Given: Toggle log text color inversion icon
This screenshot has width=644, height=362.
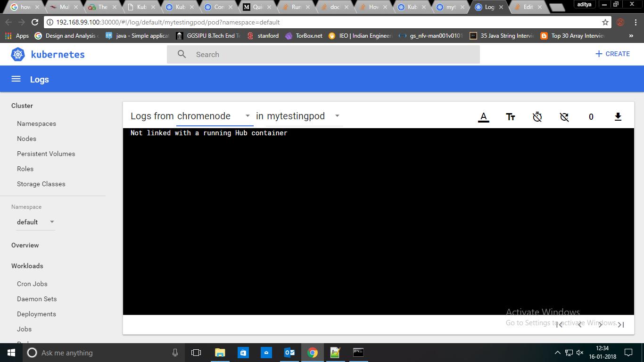Looking at the screenshot, I should pyautogui.click(x=484, y=117).
